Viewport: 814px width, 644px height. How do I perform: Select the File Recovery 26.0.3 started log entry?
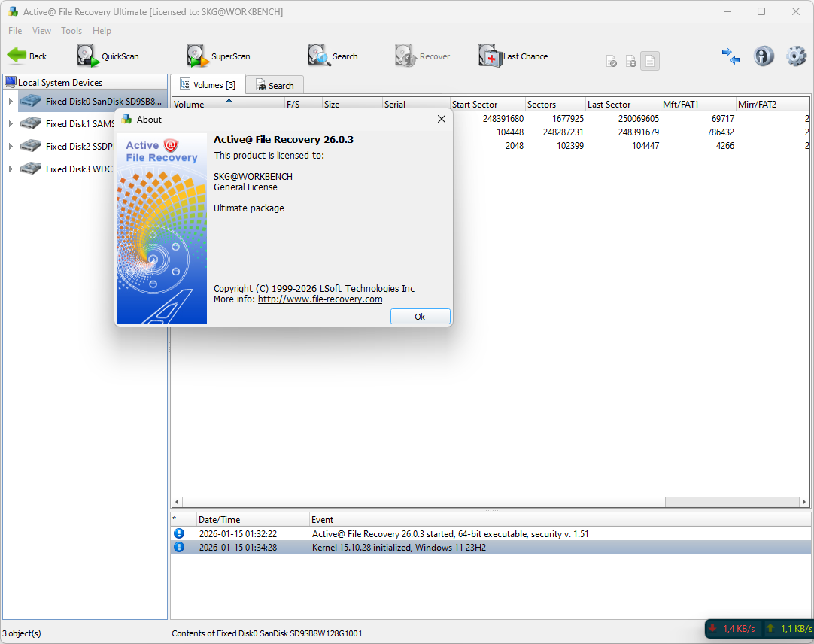(491, 534)
